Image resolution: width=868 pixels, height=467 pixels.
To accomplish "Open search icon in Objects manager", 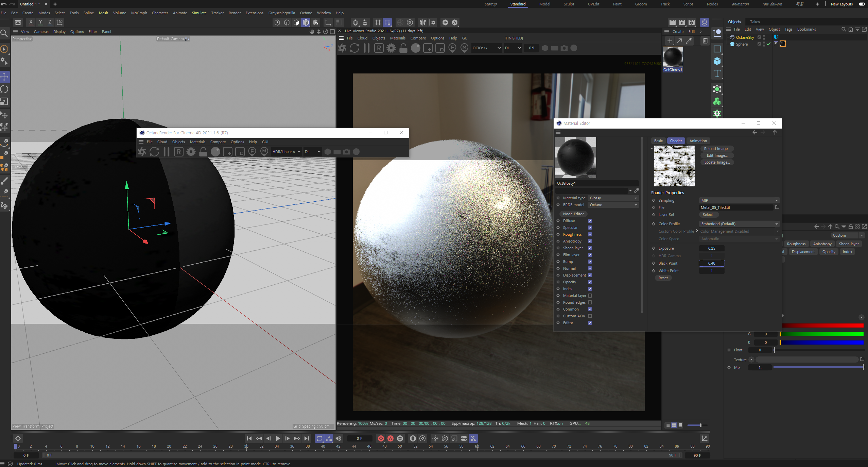I will click(844, 29).
